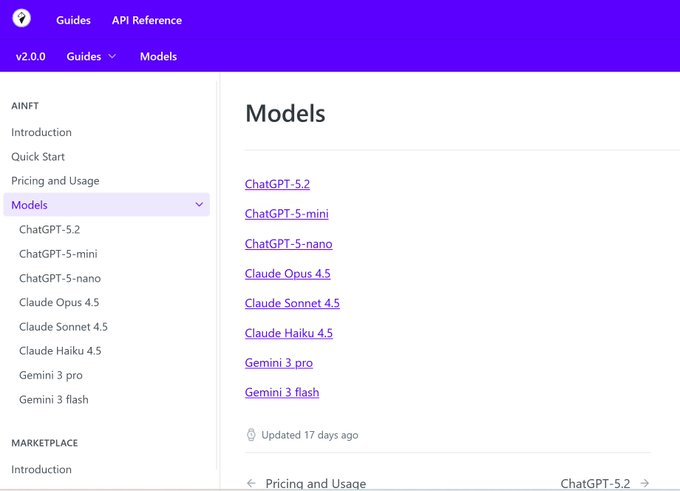Screen dimensions: 680x491
Task: Open Introduction under the MARKETPLACE section
Action: coord(41,469)
